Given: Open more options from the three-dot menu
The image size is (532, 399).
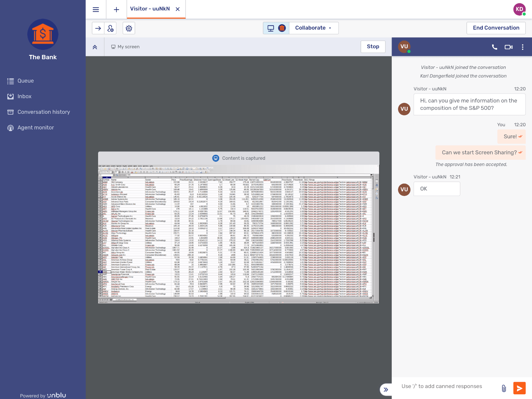Looking at the screenshot, I should [523, 47].
